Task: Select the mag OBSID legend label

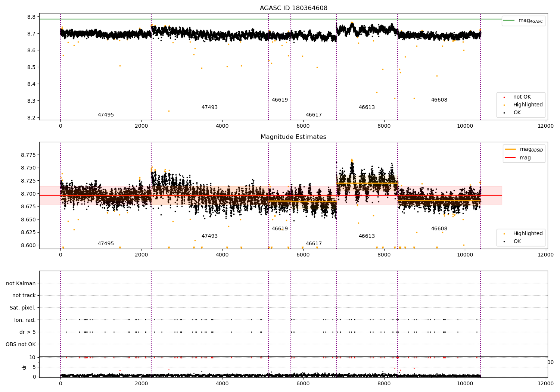Action: pos(531,149)
